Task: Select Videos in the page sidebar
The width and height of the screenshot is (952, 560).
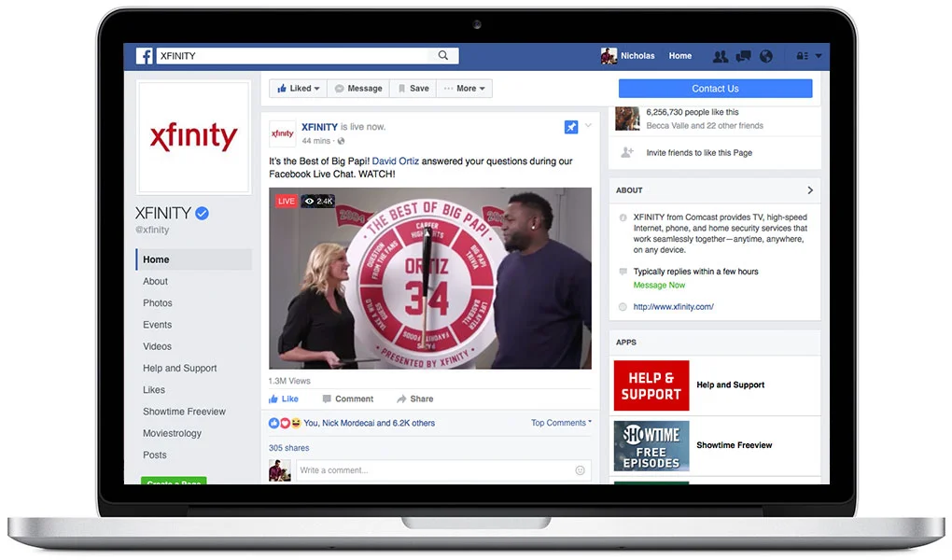Action: (157, 346)
